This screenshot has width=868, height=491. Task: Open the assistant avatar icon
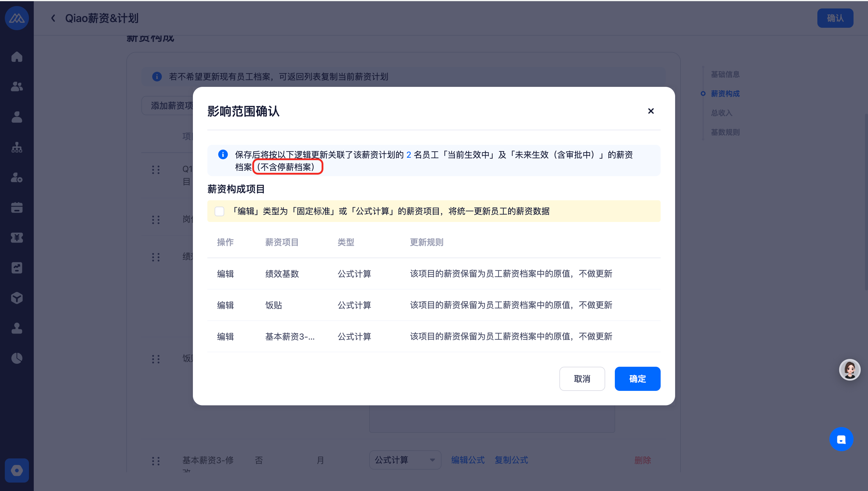pyautogui.click(x=850, y=369)
